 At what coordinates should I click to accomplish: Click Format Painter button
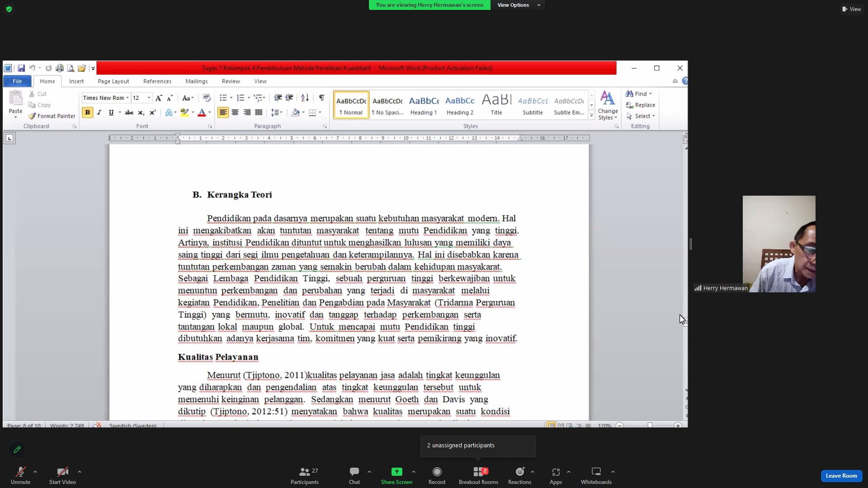pyautogui.click(x=52, y=116)
